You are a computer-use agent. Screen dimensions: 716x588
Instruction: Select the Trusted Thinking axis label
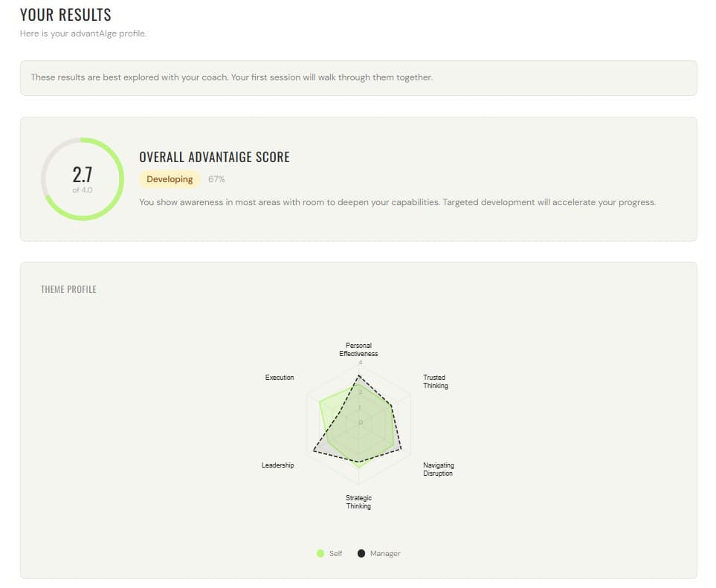point(436,381)
